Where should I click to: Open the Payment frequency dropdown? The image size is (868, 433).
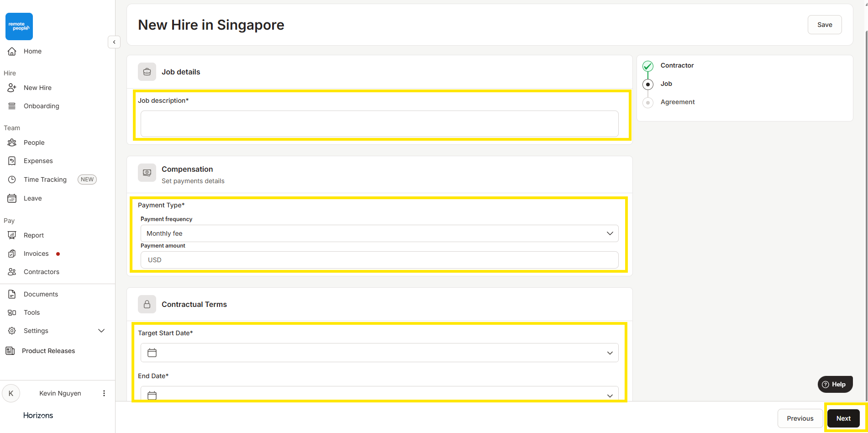pyautogui.click(x=379, y=233)
